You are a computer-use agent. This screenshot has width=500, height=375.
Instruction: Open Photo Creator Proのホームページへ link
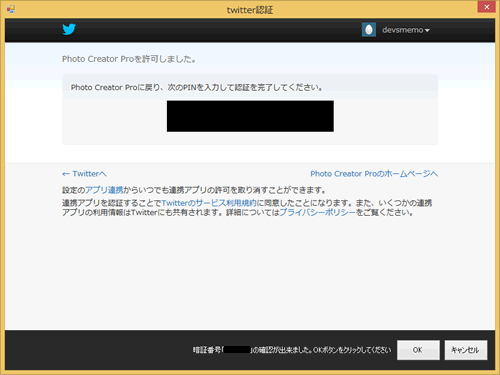click(x=374, y=174)
